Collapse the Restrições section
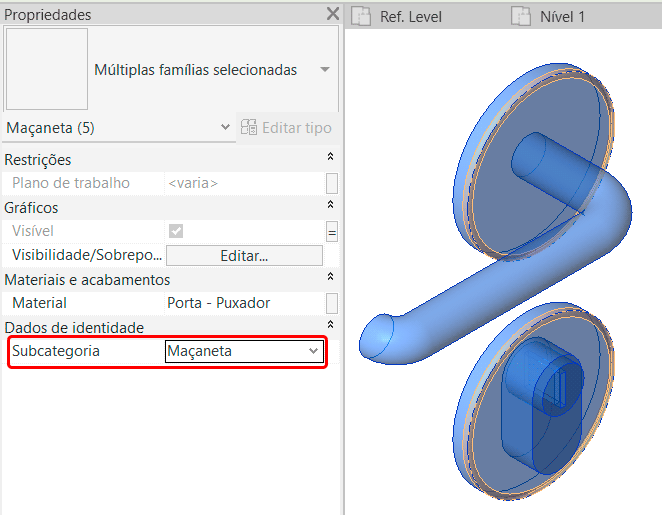 pos(331,157)
